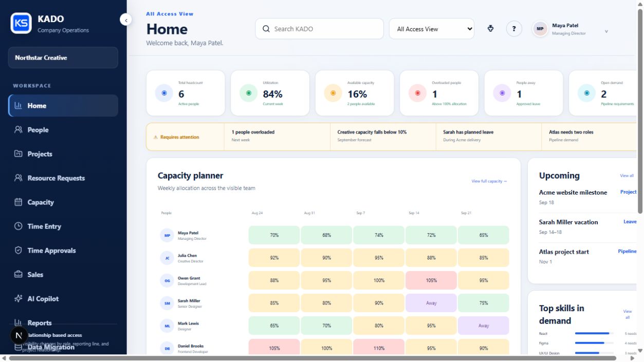Viewport: 644px width, 362px height.
Task: Click View all in Upcoming panel
Action: (x=627, y=176)
